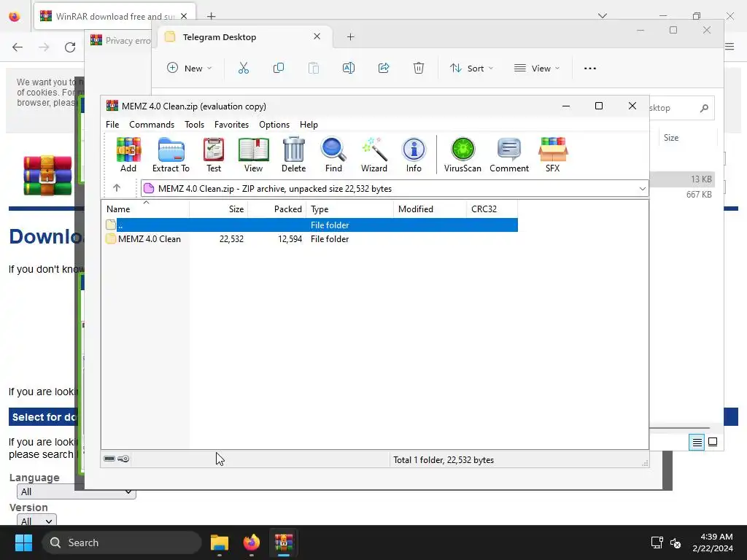This screenshot has height=560, width=747.
Task: Click the Explorer Delete trash icon
Action: click(x=418, y=68)
